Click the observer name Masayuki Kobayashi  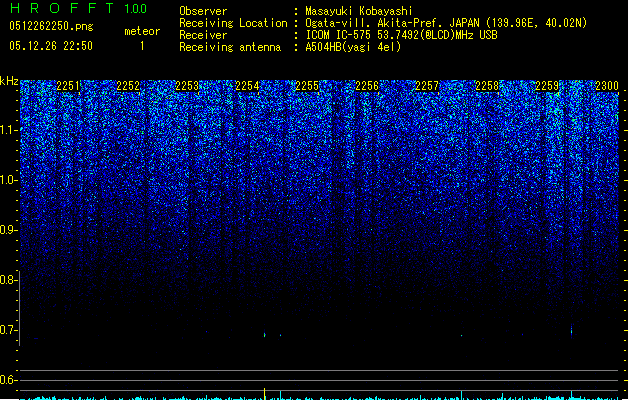(359, 11)
